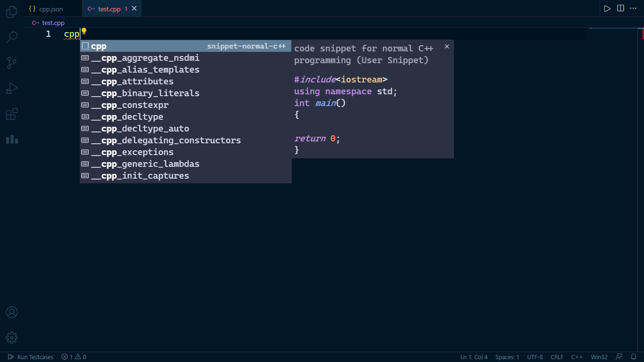Click the minimap error marker at right edge

tap(642, 33)
